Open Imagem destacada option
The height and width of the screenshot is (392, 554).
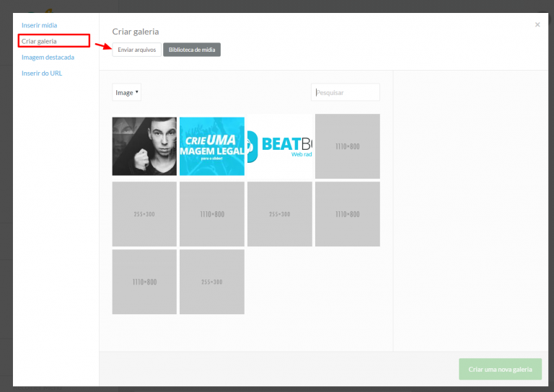[48, 57]
